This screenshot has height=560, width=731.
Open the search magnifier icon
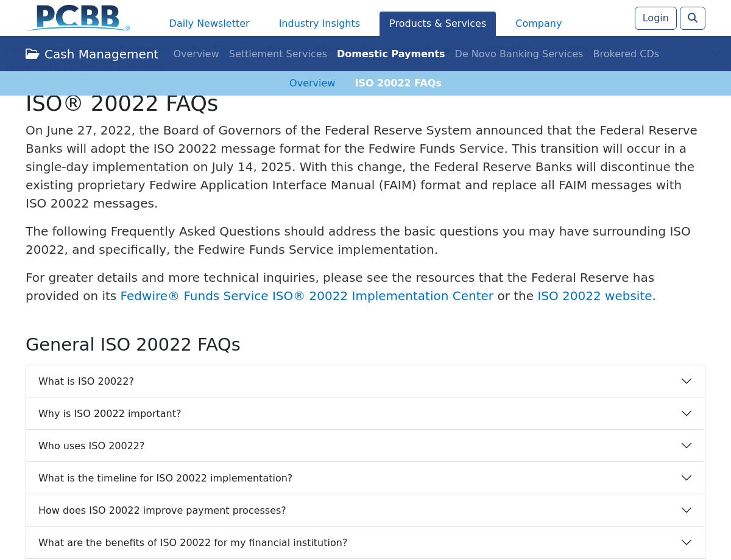click(x=692, y=18)
